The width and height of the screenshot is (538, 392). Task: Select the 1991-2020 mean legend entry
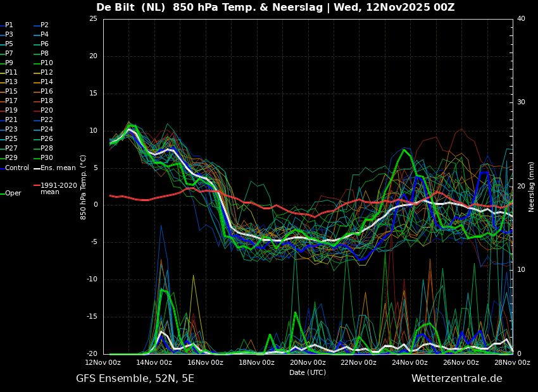point(58,188)
